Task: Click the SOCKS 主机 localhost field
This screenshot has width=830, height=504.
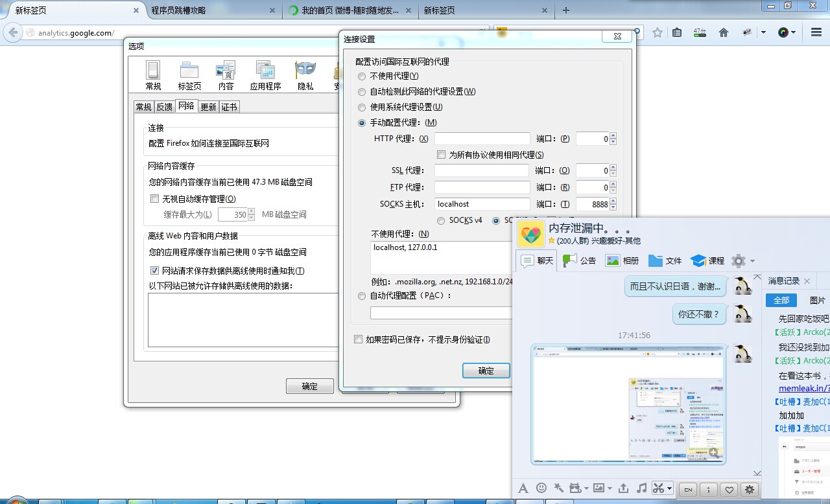Action: click(x=482, y=204)
